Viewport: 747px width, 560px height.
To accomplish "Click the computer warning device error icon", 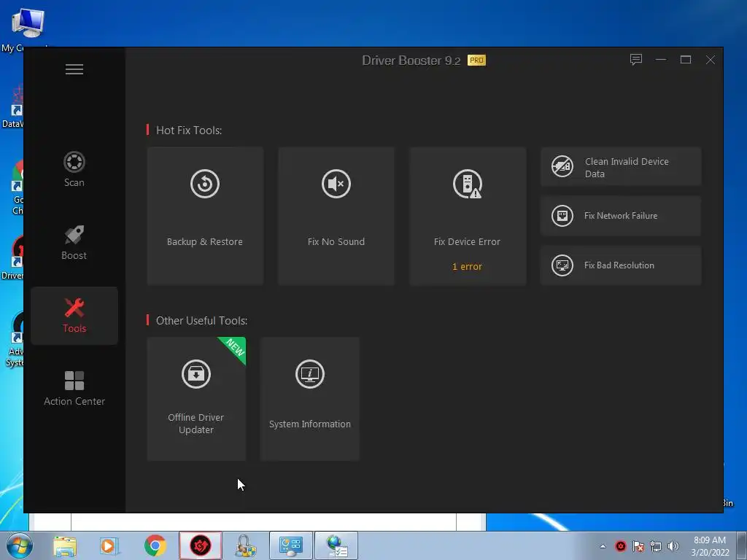I will coord(468,183).
